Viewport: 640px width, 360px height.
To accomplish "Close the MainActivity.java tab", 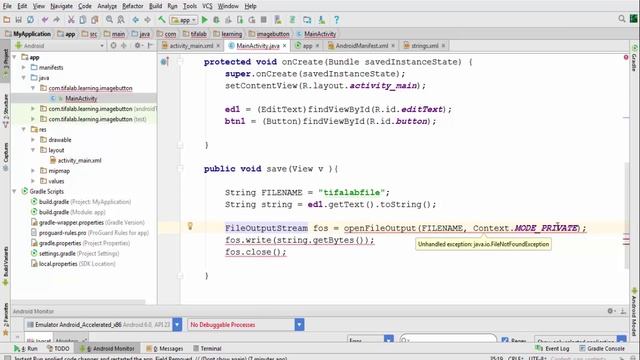I will pos(284,46).
